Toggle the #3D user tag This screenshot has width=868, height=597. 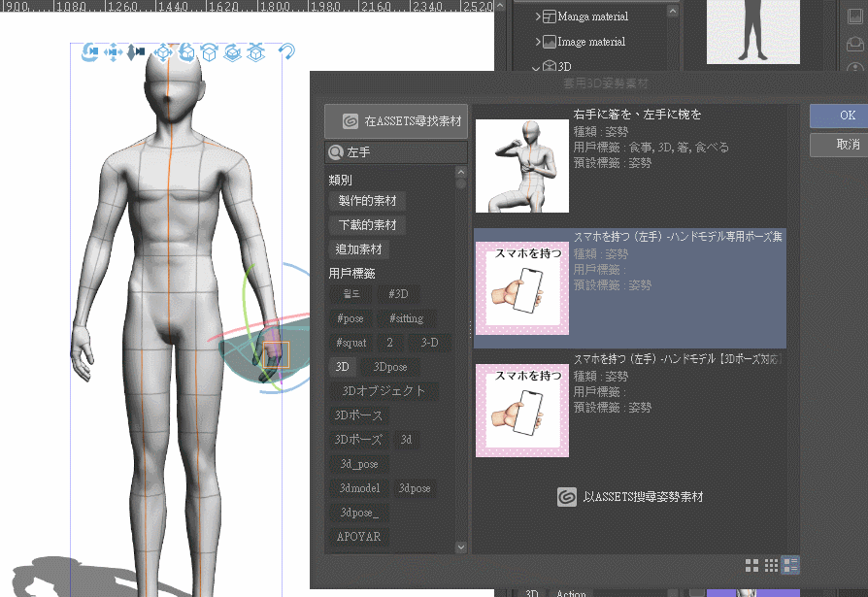pos(398,294)
